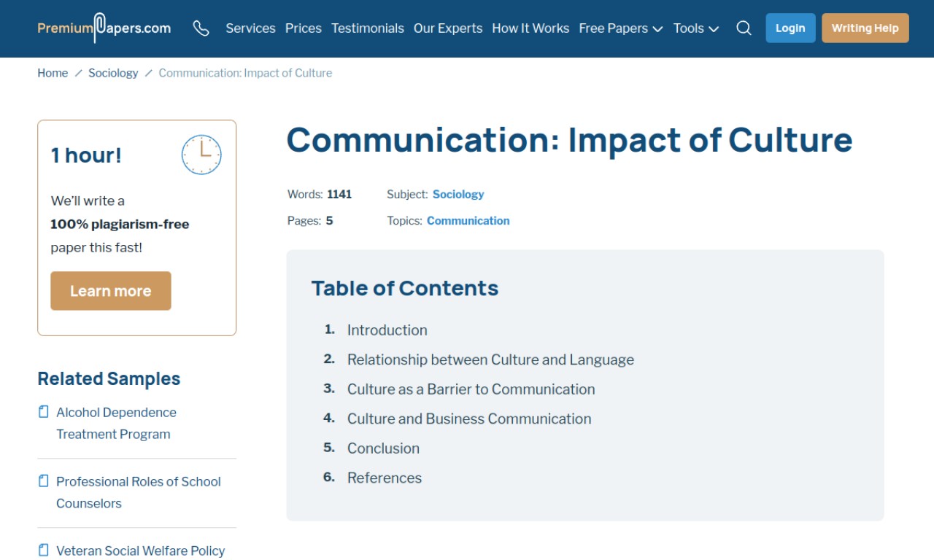Click the Login button

tap(790, 28)
